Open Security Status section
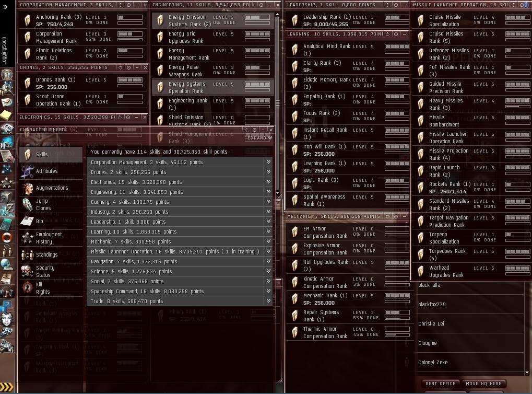This screenshot has height=394, width=532. click(51, 271)
